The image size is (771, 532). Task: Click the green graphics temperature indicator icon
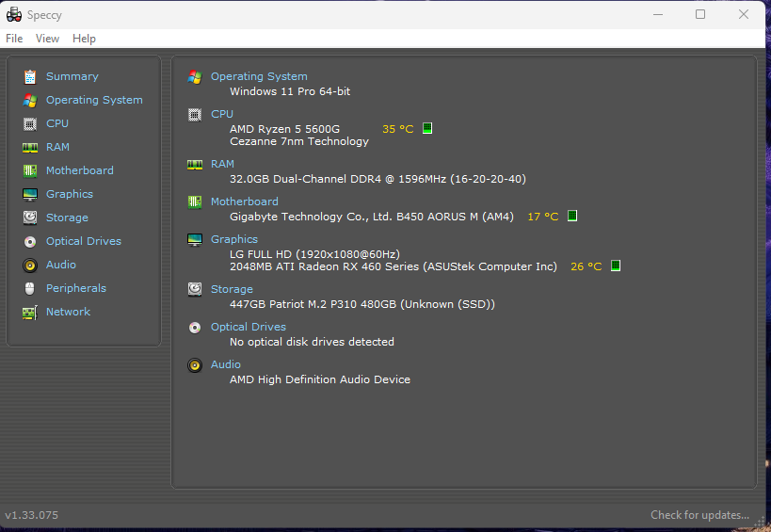coord(616,266)
